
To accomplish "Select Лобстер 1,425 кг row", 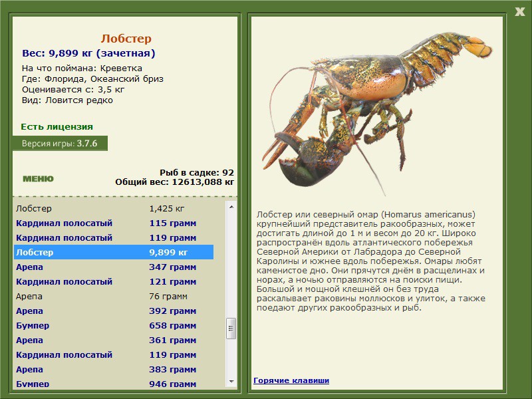I will (x=114, y=208).
